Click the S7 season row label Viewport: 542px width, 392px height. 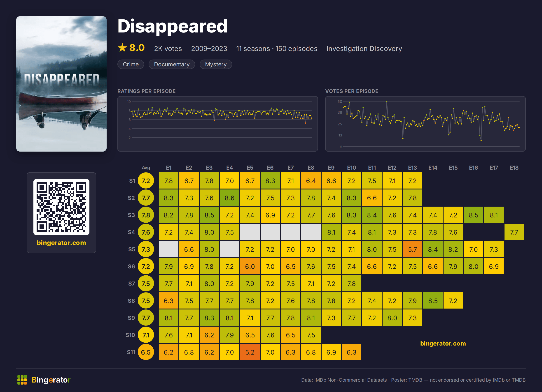pos(131,283)
